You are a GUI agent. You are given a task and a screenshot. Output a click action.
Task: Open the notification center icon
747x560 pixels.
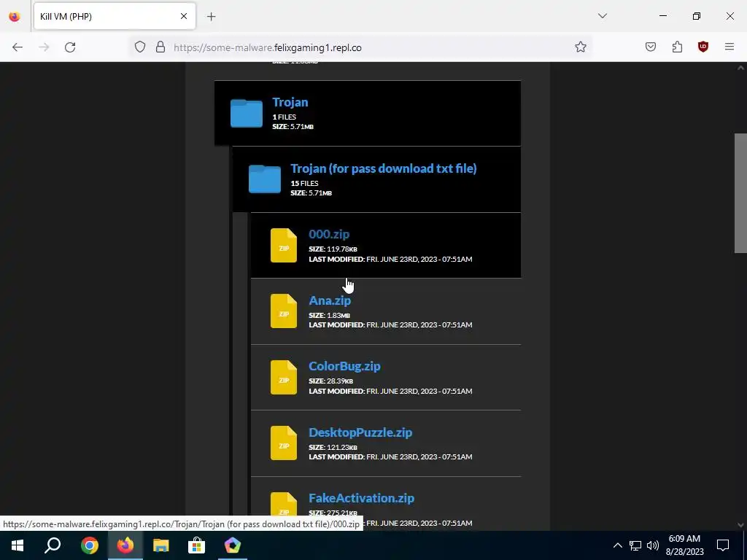723,545
